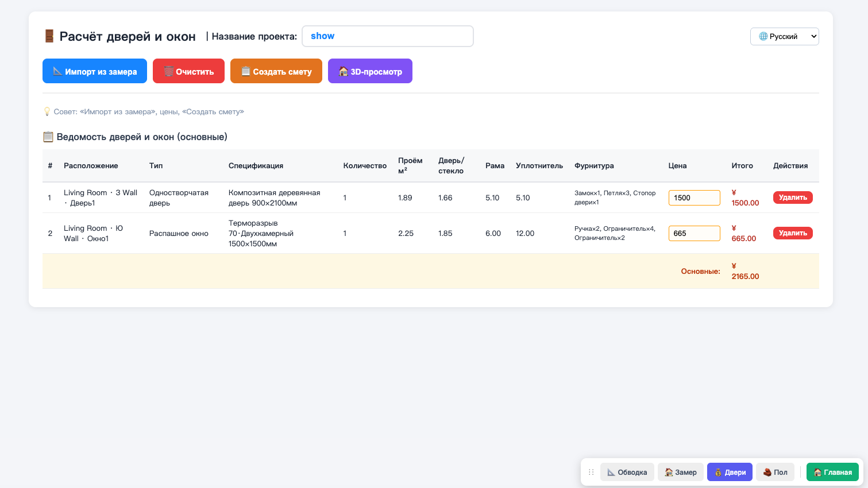Click the Уплотнитель column header
Image resolution: width=868 pixels, height=488 pixels.
click(539, 166)
